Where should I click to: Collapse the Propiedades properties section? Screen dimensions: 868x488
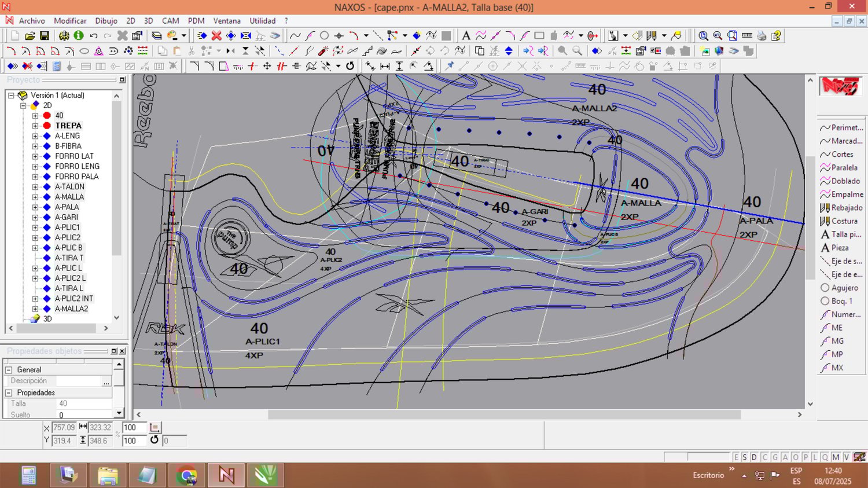[9, 392]
